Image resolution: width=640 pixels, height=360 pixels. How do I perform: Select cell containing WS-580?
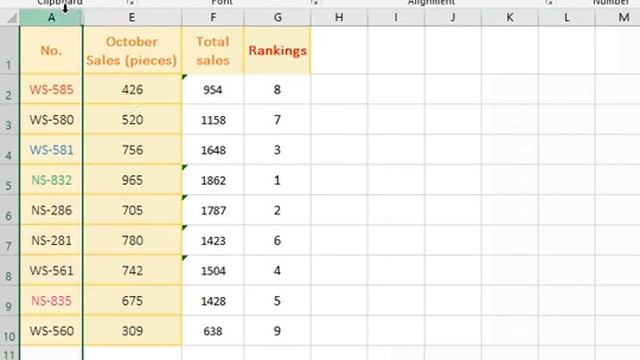51,120
